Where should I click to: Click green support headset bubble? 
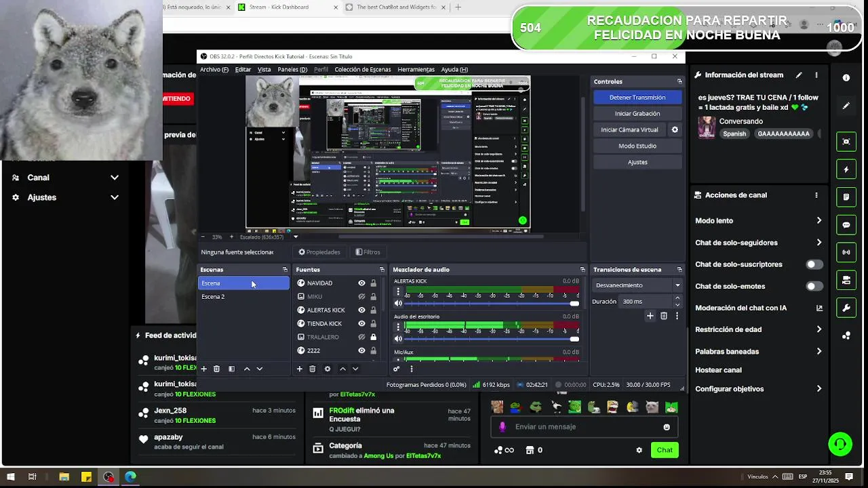tap(840, 445)
